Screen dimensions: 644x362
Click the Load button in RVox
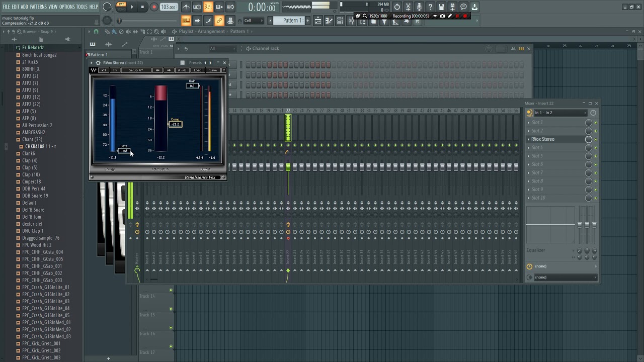(x=198, y=70)
